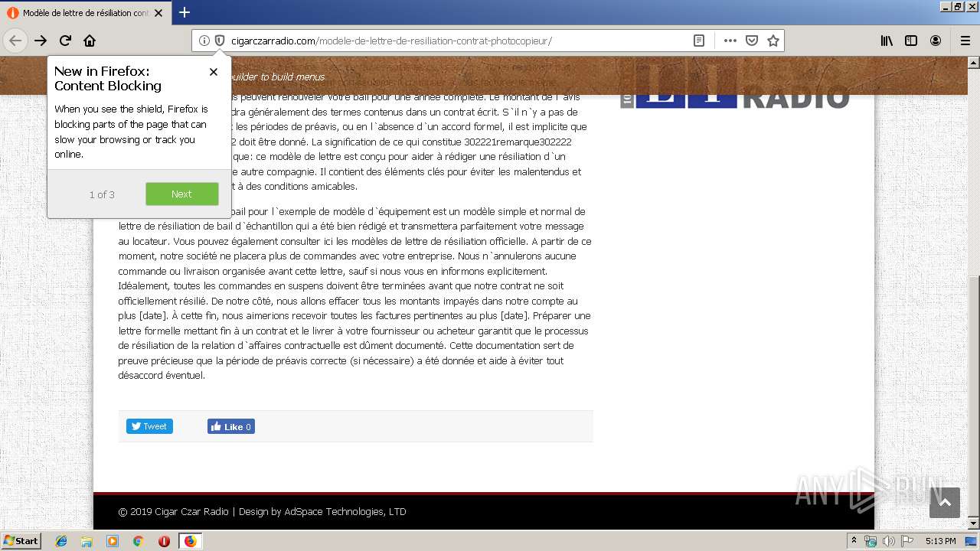
Task: Click the network icon in the system tray
Action: pyautogui.click(x=871, y=541)
